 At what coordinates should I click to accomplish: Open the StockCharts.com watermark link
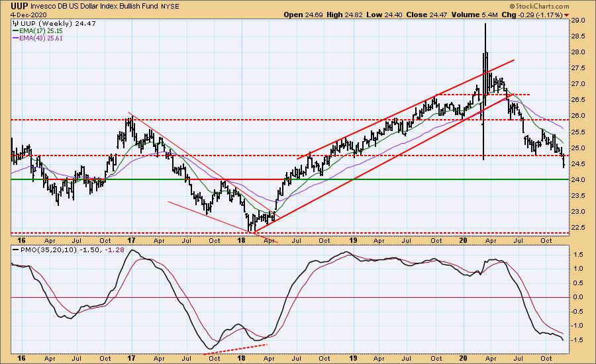(x=539, y=6)
